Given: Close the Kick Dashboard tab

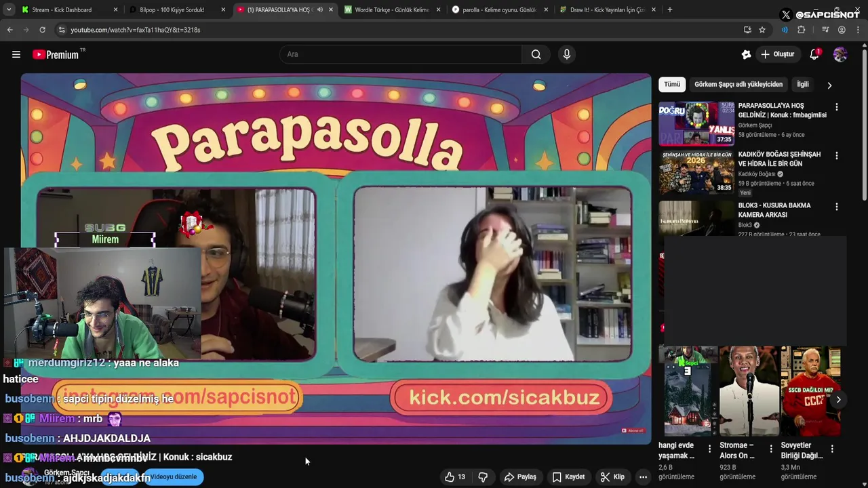Looking at the screenshot, I should click(115, 10).
